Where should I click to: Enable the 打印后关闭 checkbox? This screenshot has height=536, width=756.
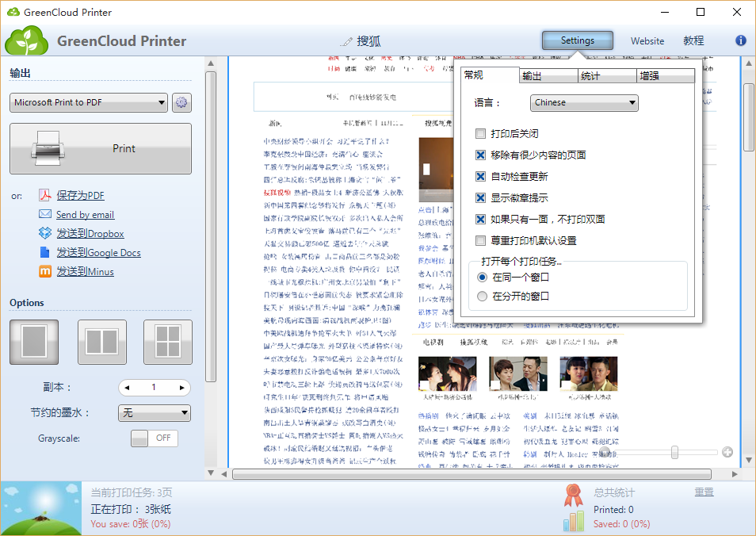480,134
